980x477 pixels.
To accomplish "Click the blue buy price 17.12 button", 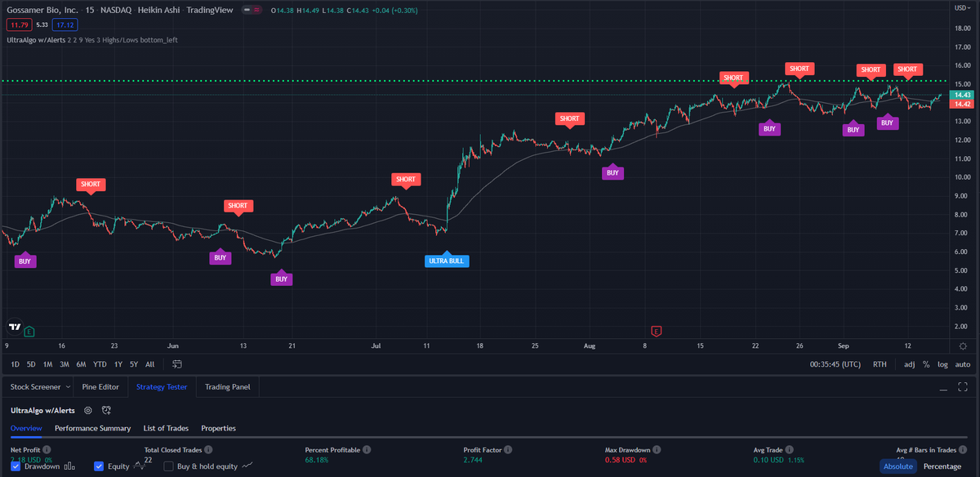I will [x=65, y=25].
